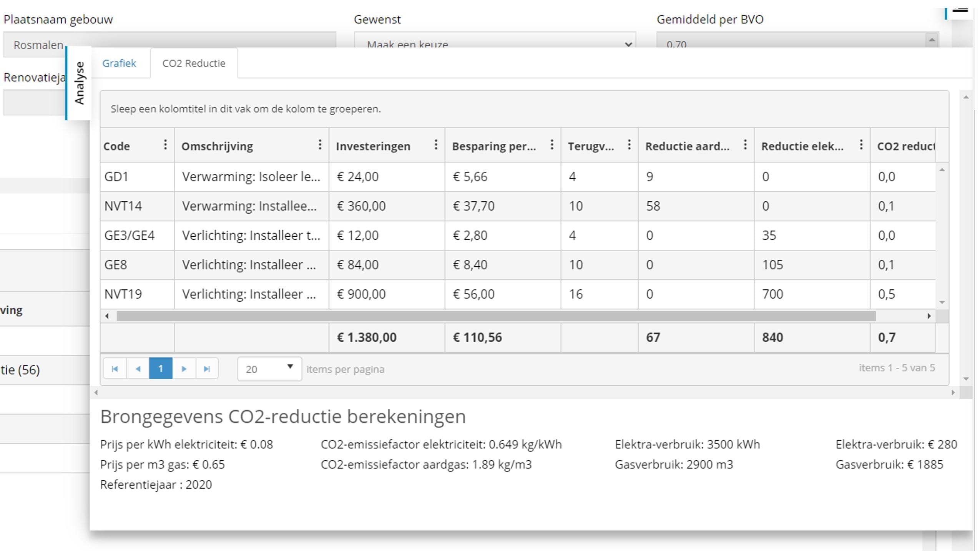This screenshot has width=980, height=551.
Task: Click the grid horizontal scrollbar thumb
Action: point(496,316)
